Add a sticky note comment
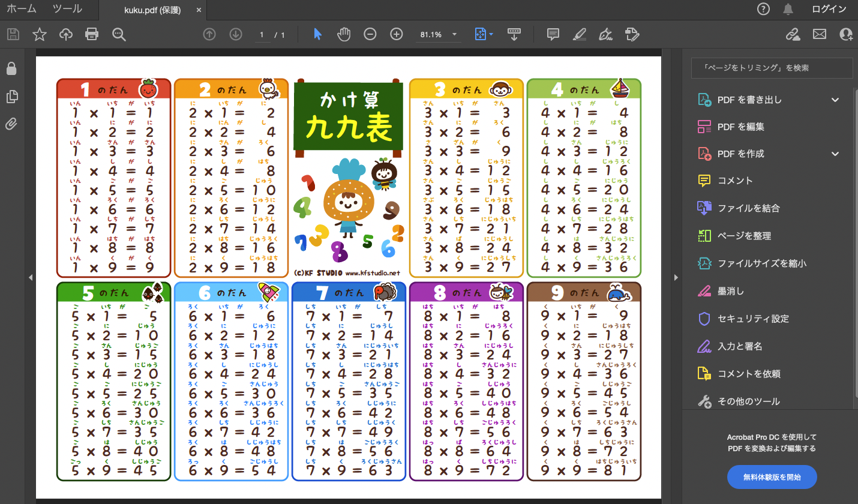858x504 pixels. [553, 34]
